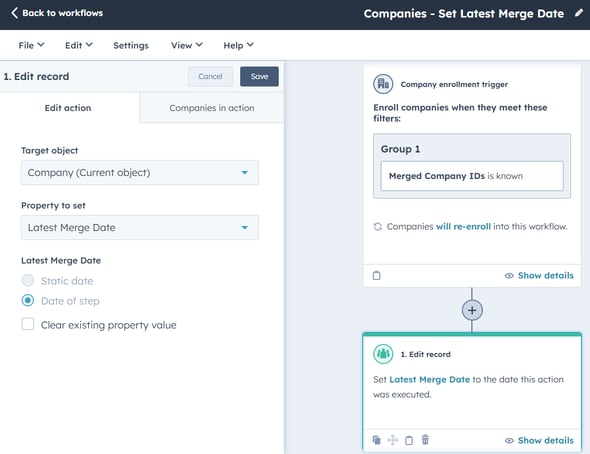Screen dimensions: 590x454
Task: Select the Date of step radio option
Action: point(28,301)
